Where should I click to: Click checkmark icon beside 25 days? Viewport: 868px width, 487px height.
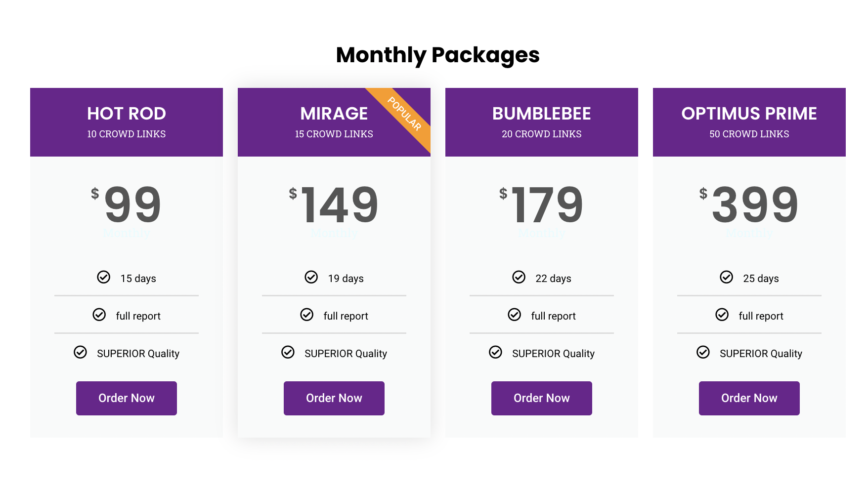click(726, 277)
